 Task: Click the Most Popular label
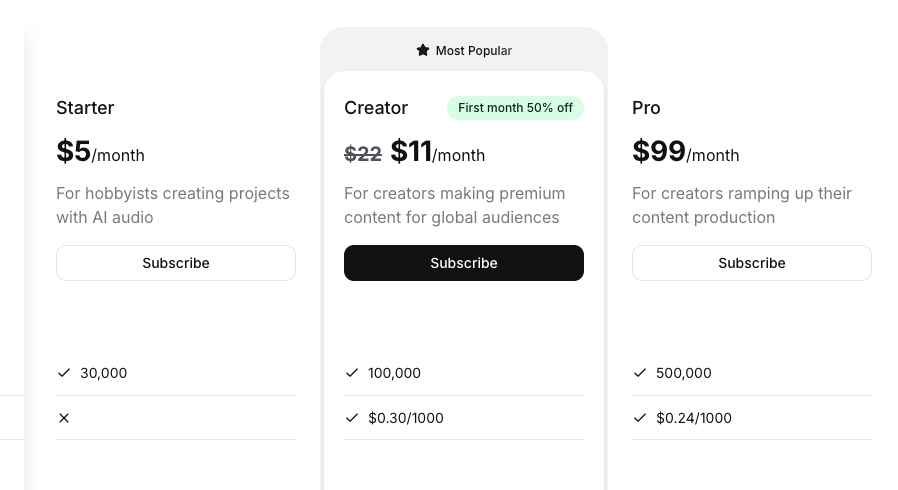(474, 50)
